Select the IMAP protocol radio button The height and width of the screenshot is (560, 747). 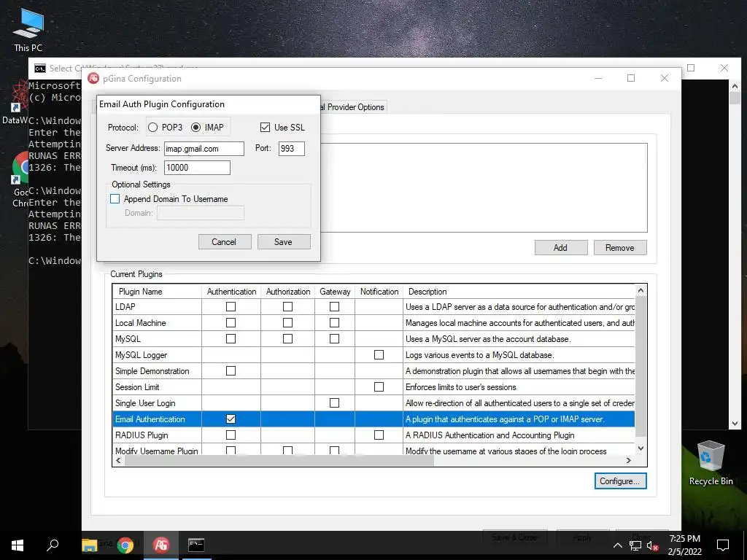[196, 127]
